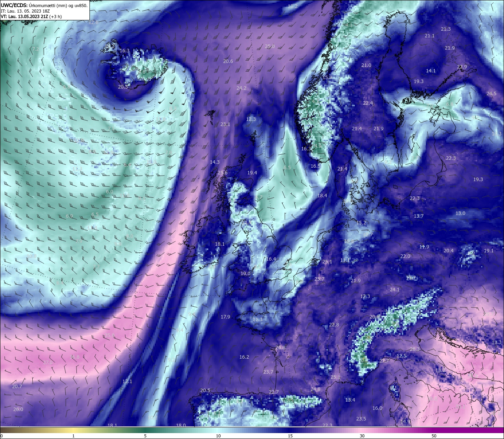The width and height of the screenshot is (504, 439).
Task: Click the map value 14.9
Action: click(x=405, y=422)
